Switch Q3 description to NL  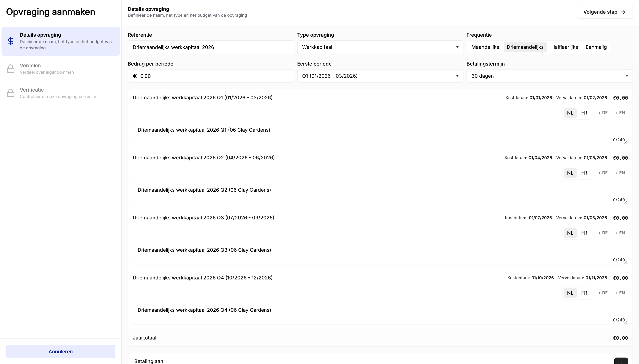[570, 233]
